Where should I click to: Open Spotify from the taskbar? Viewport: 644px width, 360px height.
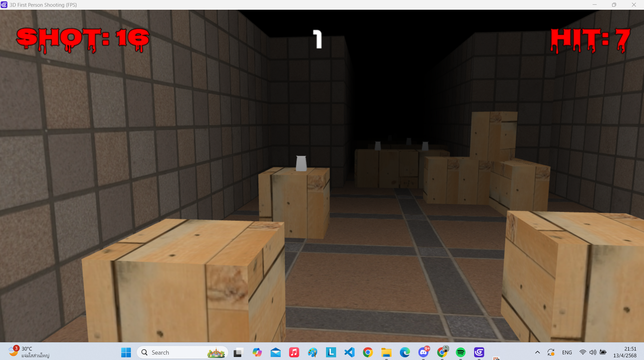coord(461,352)
